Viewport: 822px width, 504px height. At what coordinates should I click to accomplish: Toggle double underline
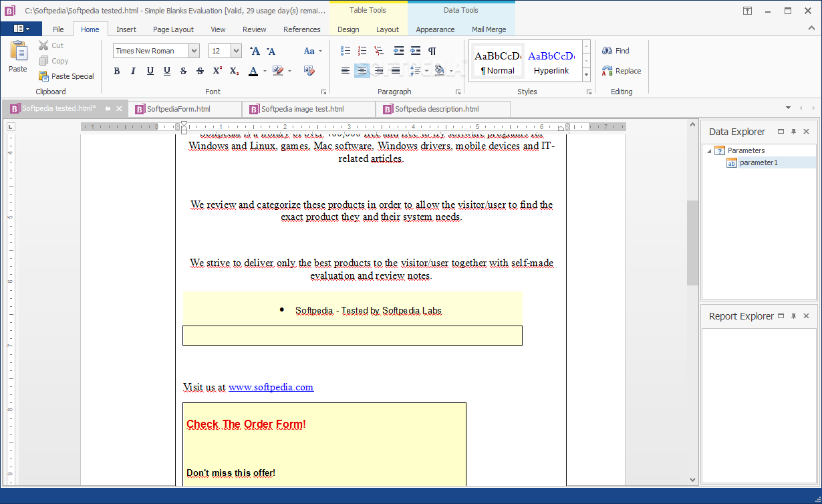pos(167,71)
